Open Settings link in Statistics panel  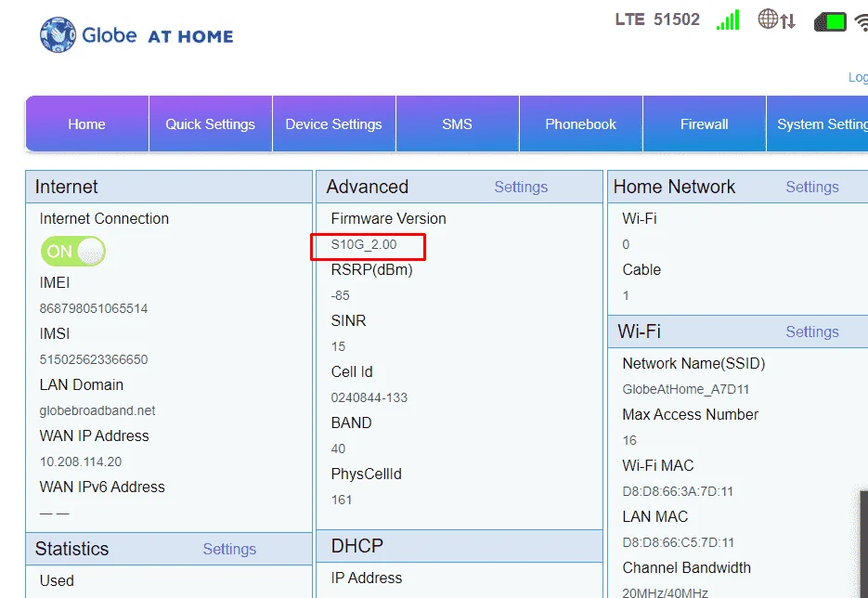coord(229,549)
